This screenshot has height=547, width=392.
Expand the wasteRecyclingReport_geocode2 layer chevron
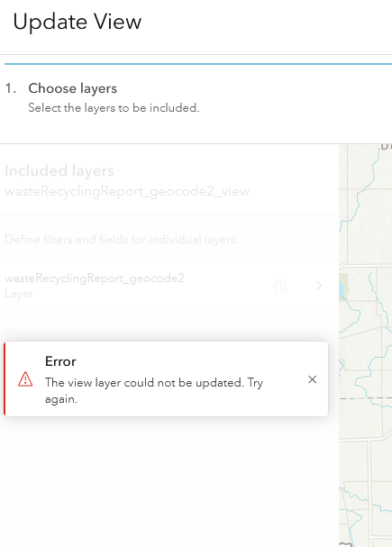(319, 286)
